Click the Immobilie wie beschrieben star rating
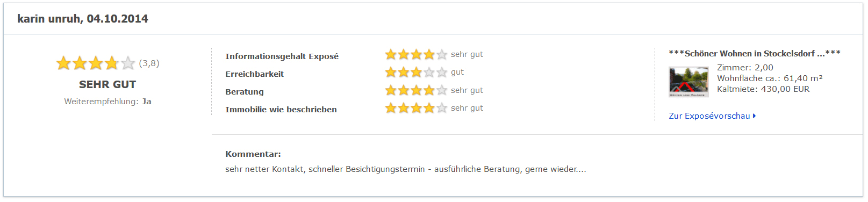 click(x=416, y=108)
